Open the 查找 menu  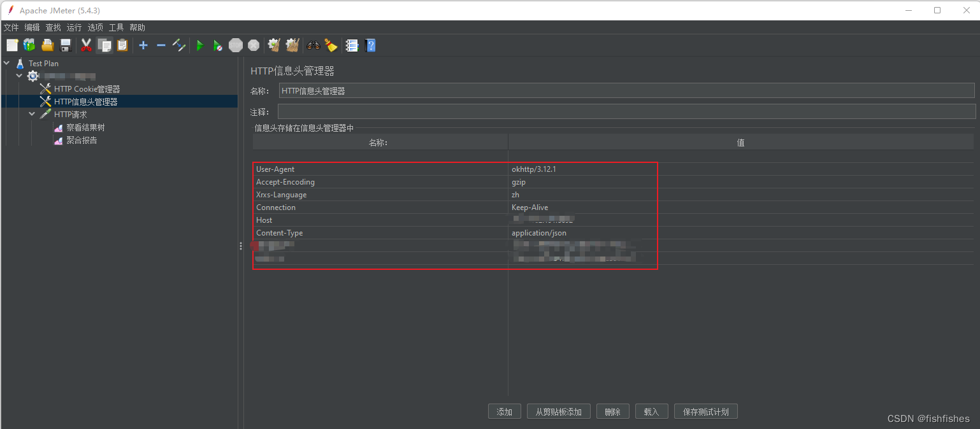click(54, 27)
